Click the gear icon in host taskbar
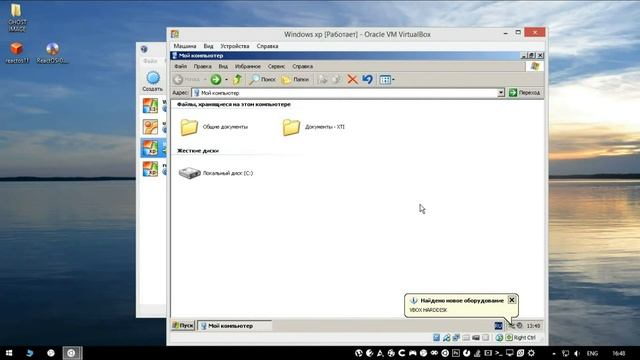 click(531, 353)
